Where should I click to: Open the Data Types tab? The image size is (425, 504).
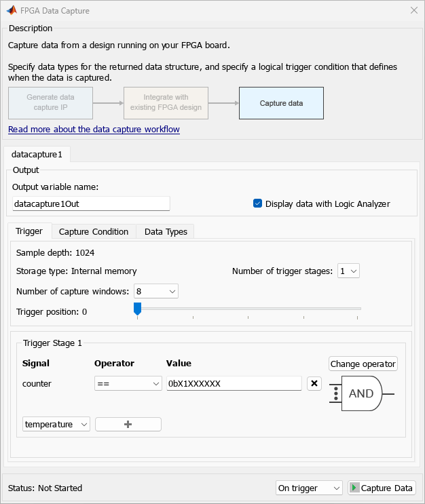(x=166, y=232)
